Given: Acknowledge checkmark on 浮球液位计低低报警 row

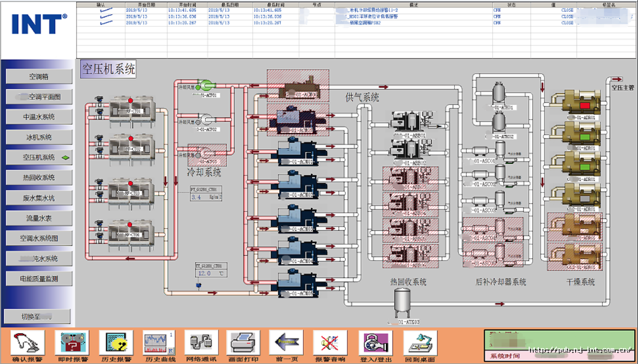Looking at the screenshot, I should 106,16.
